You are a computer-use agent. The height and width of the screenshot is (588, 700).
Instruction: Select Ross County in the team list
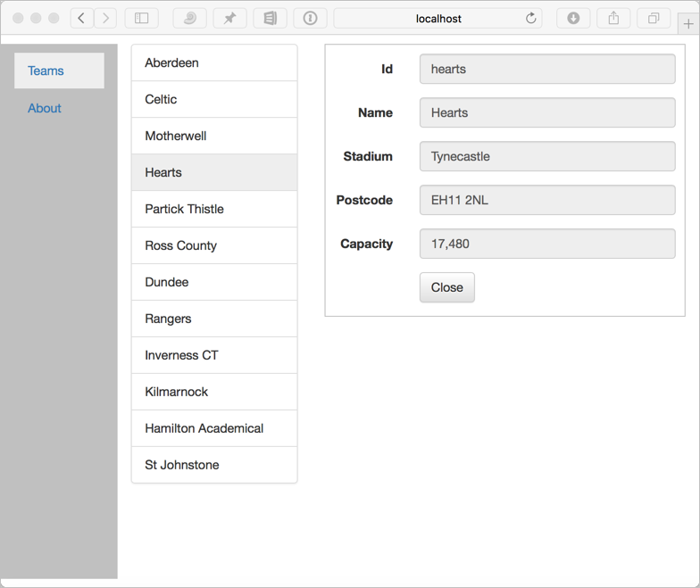[214, 246]
